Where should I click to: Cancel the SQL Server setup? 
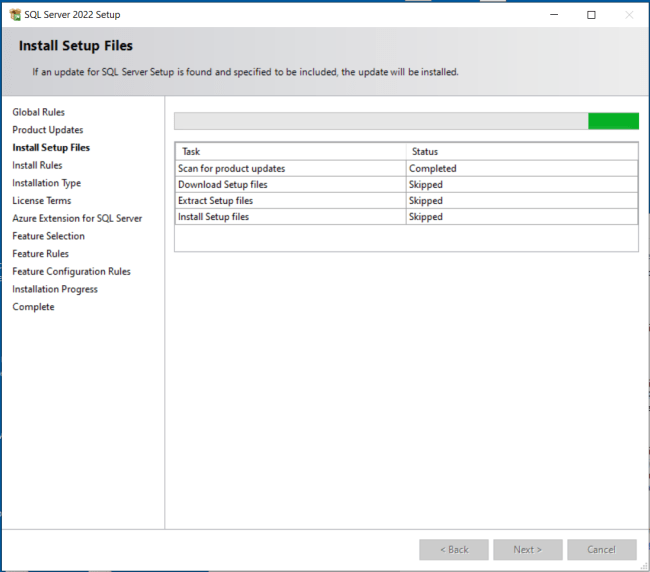[x=602, y=550]
